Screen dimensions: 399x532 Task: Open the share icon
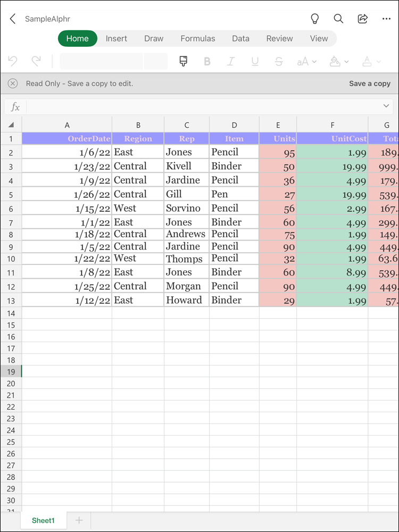point(362,19)
